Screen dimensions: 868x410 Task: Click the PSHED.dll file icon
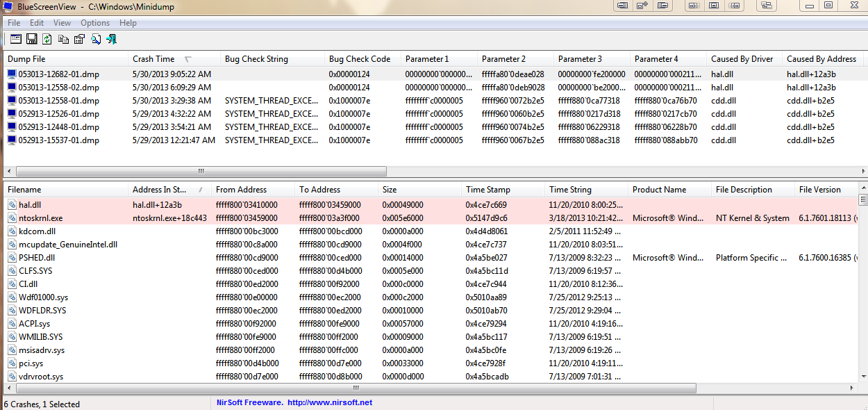click(x=12, y=258)
